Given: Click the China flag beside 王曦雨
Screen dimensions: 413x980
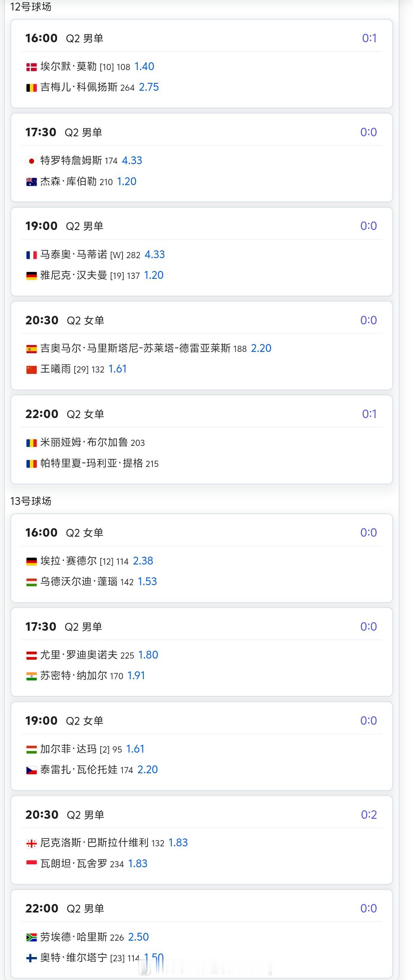Looking at the screenshot, I should point(31,369).
